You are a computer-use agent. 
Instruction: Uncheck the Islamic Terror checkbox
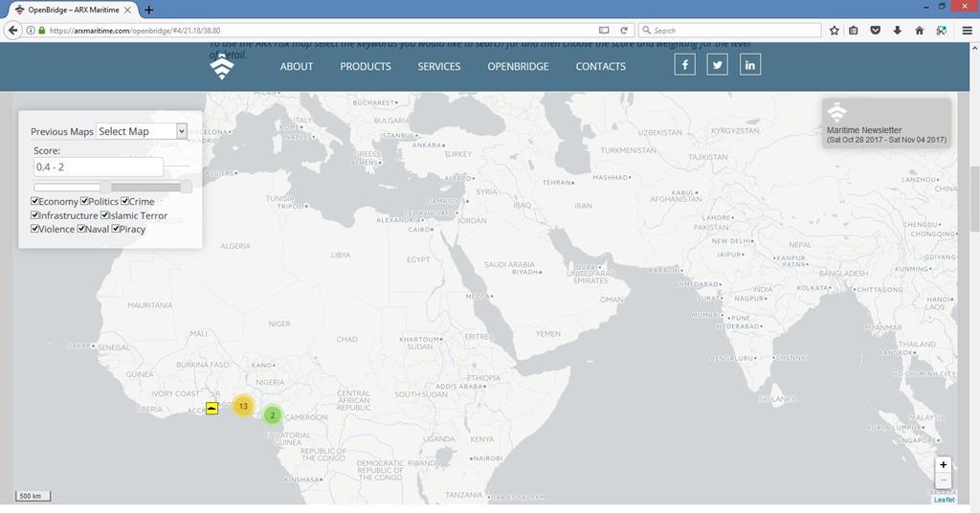[x=105, y=215]
